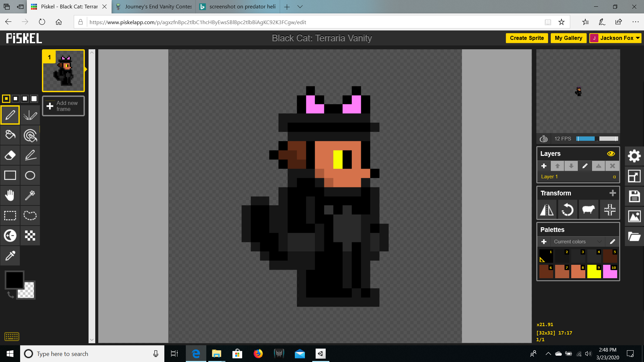The height and width of the screenshot is (362, 644).
Task: Click Windows search box
Action: [92, 354]
